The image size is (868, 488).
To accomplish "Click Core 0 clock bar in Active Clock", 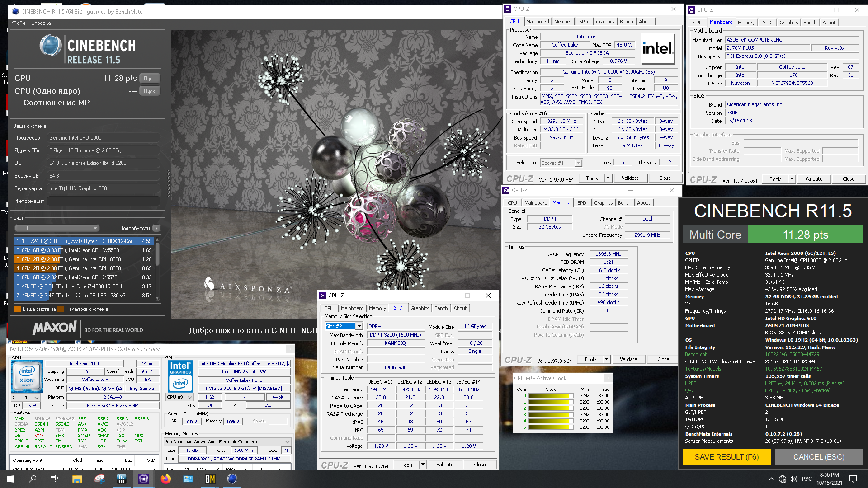I will point(550,396).
